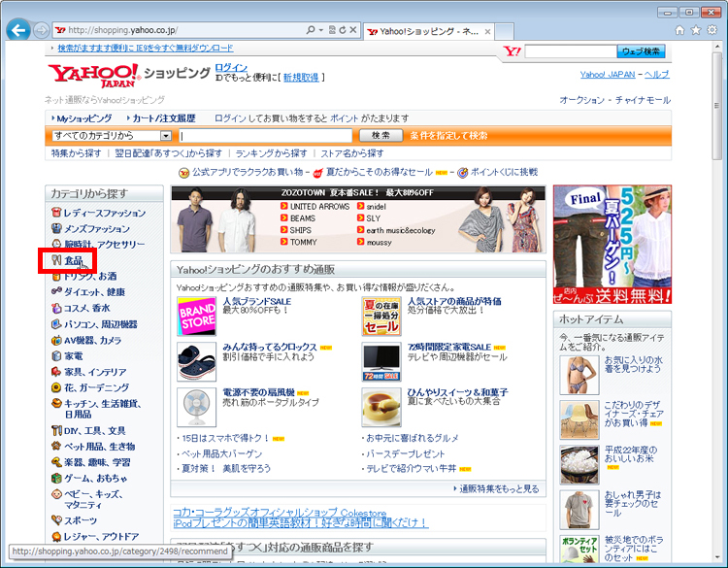Click the browser forward arrow button
The height and width of the screenshot is (568, 728).
[42, 31]
